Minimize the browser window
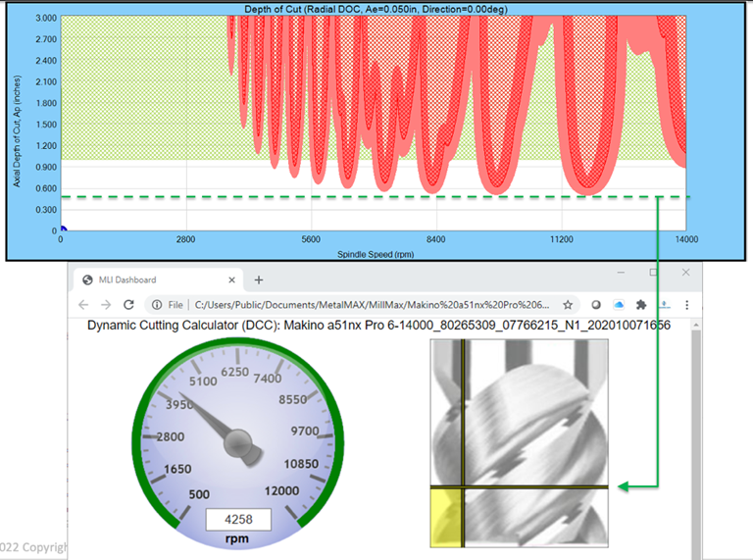 click(621, 273)
